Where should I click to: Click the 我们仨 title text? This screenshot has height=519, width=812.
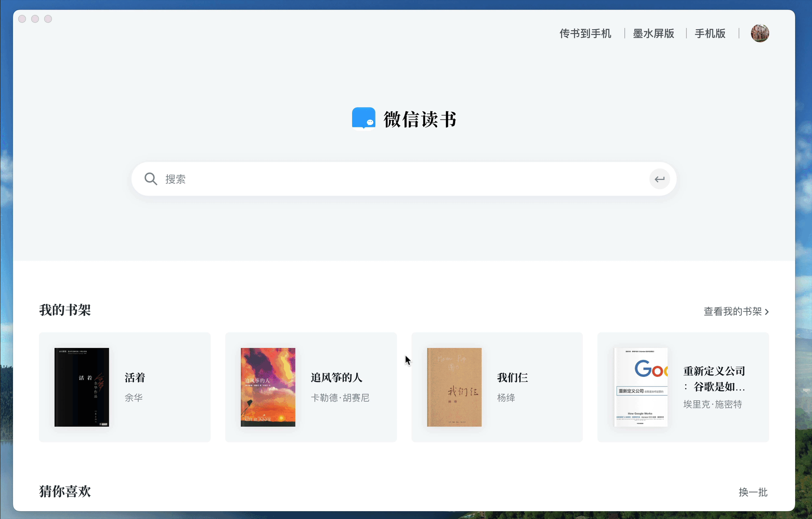click(x=512, y=378)
